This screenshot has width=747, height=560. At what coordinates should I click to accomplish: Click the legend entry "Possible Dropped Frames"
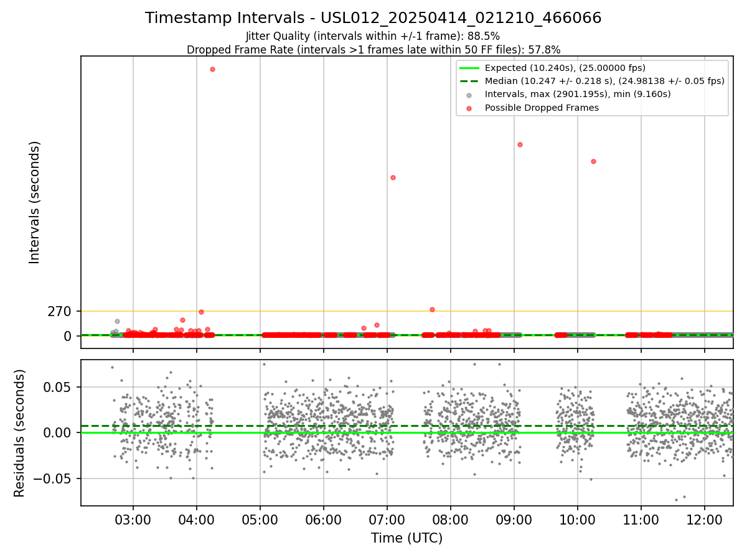point(542,108)
